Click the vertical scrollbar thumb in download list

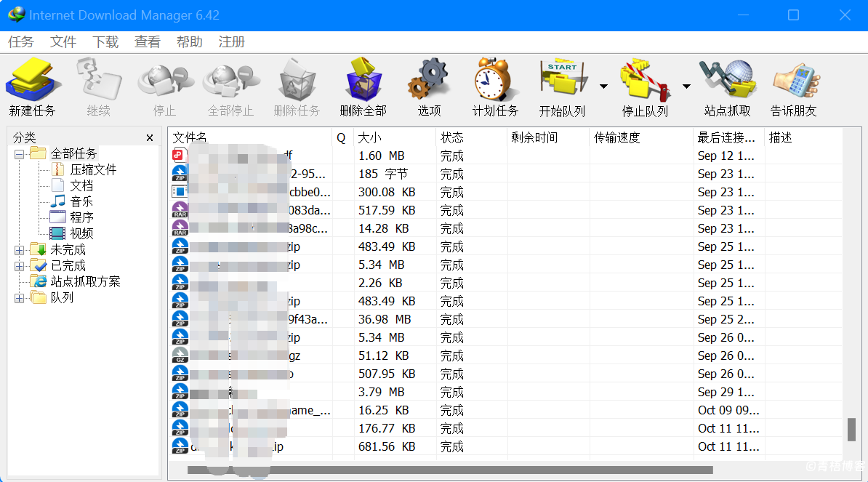click(851, 429)
